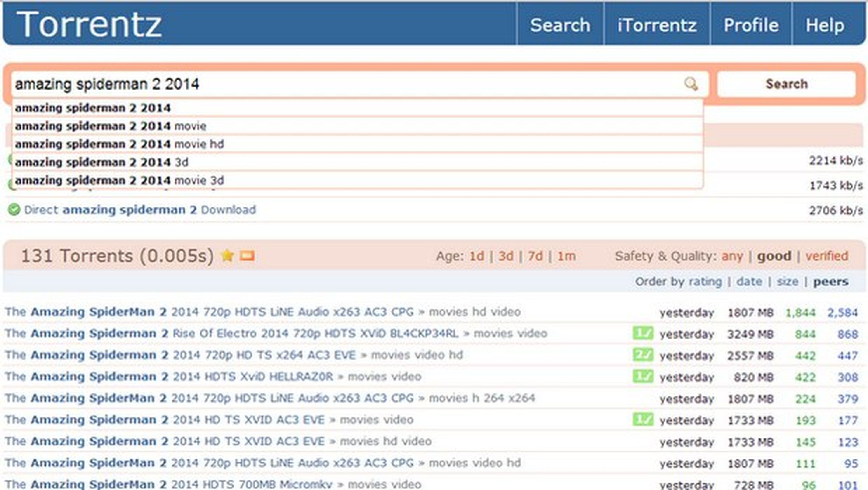Click the magnifier icon in search field
This screenshot has height=490, width=868.
691,84
